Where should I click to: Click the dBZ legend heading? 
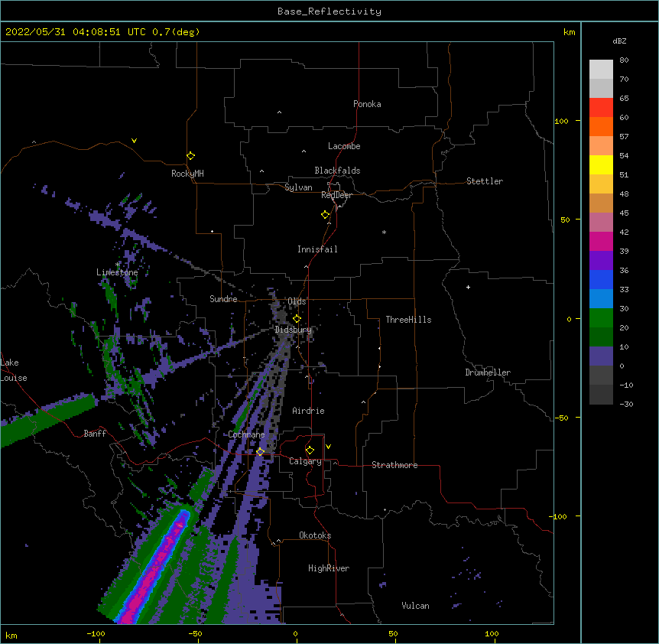(619, 41)
